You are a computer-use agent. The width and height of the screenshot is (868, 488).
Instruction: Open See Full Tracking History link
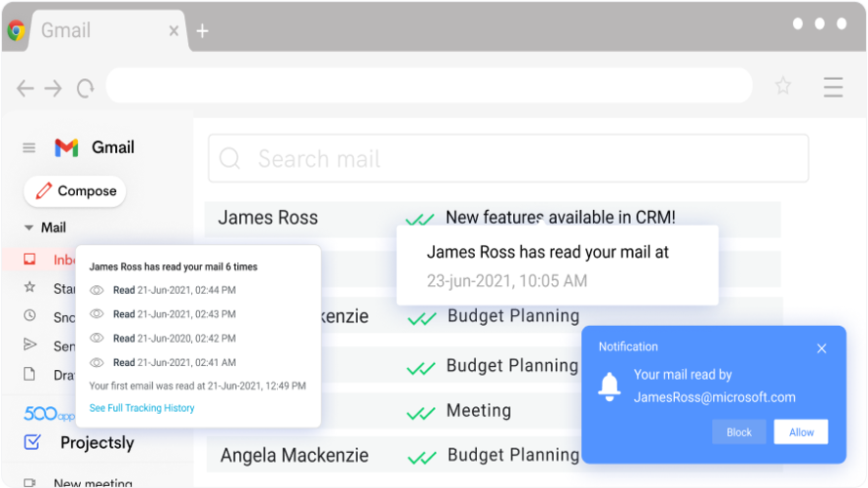point(141,408)
